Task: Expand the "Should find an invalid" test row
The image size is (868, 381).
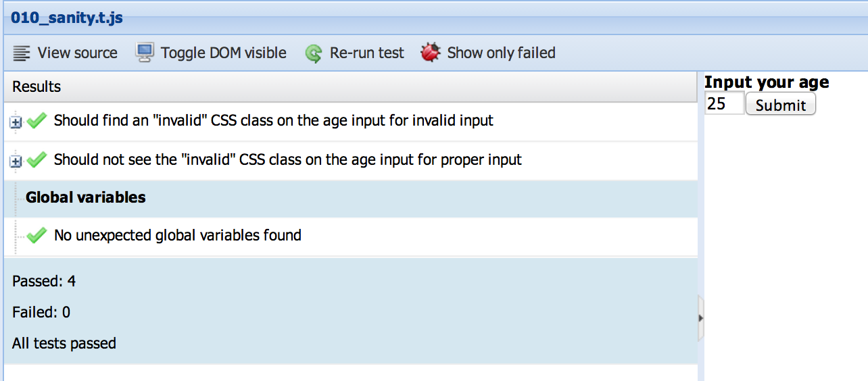Action: 16,122
